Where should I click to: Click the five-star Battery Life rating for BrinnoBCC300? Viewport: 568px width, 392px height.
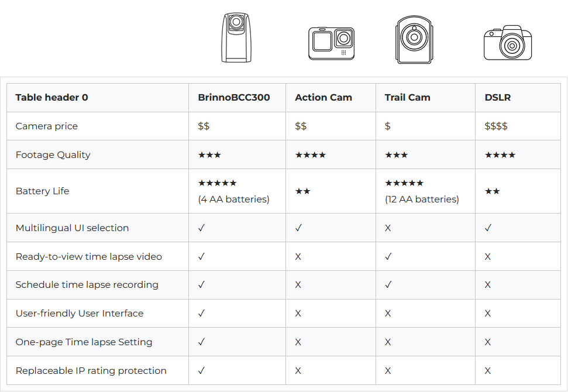[218, 183]
